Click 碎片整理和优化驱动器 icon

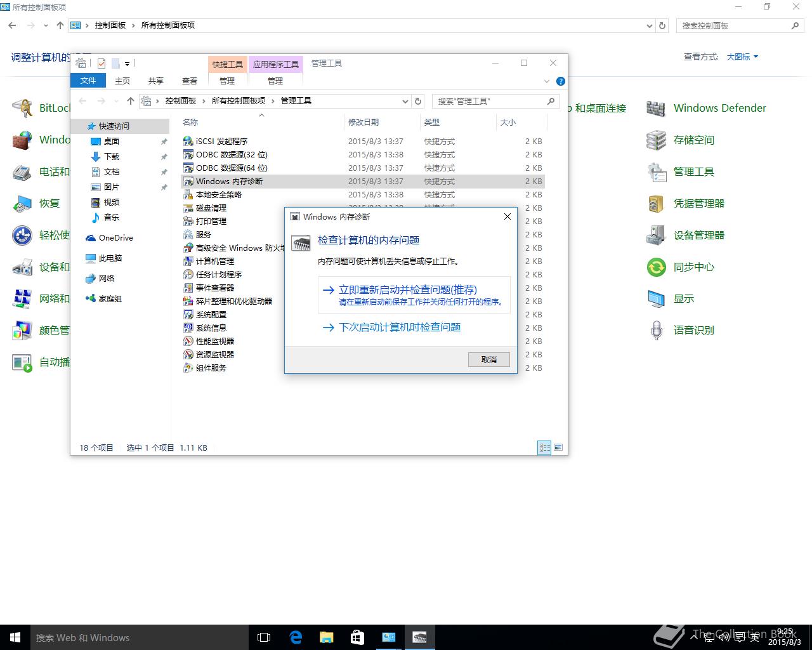pos(188,301)
